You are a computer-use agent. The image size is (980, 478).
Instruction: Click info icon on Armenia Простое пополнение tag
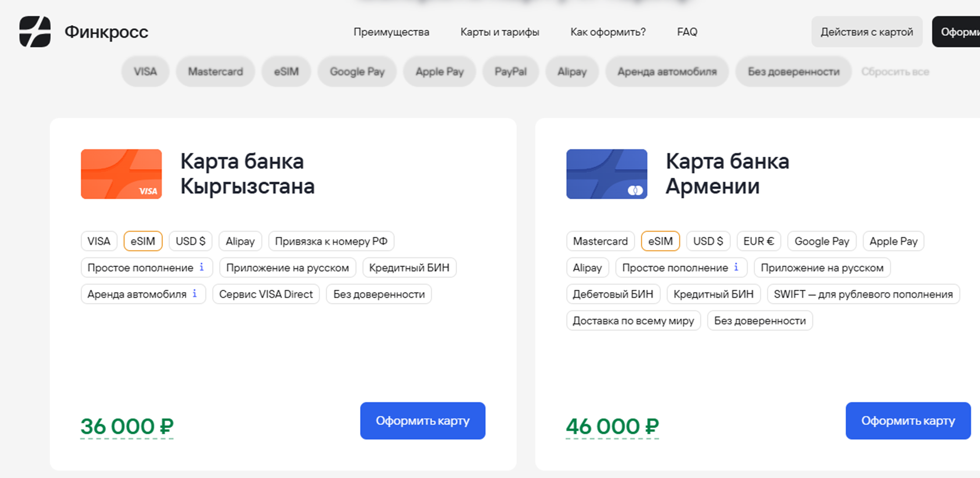point(736,267)
